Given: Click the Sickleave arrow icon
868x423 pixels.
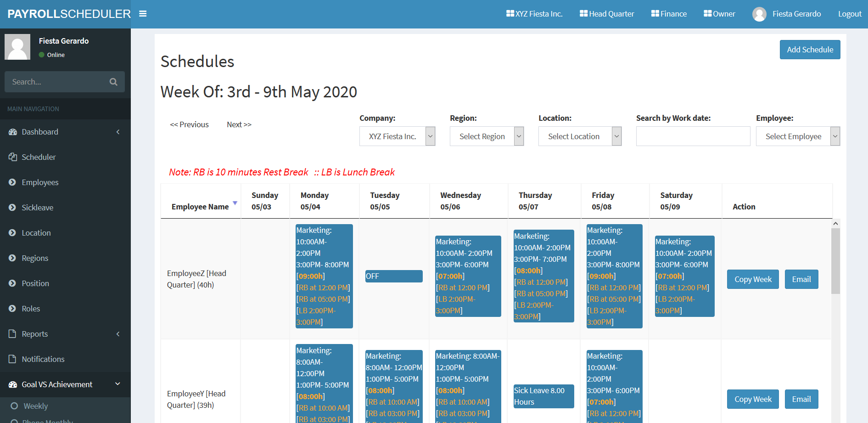Looking at the screenshot, I should (12, 208).
